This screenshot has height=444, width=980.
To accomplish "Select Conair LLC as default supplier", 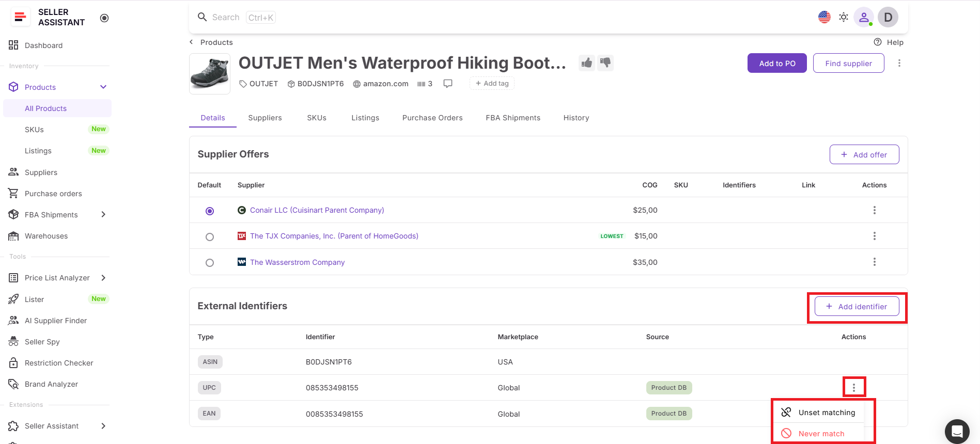I will [210, 211].
